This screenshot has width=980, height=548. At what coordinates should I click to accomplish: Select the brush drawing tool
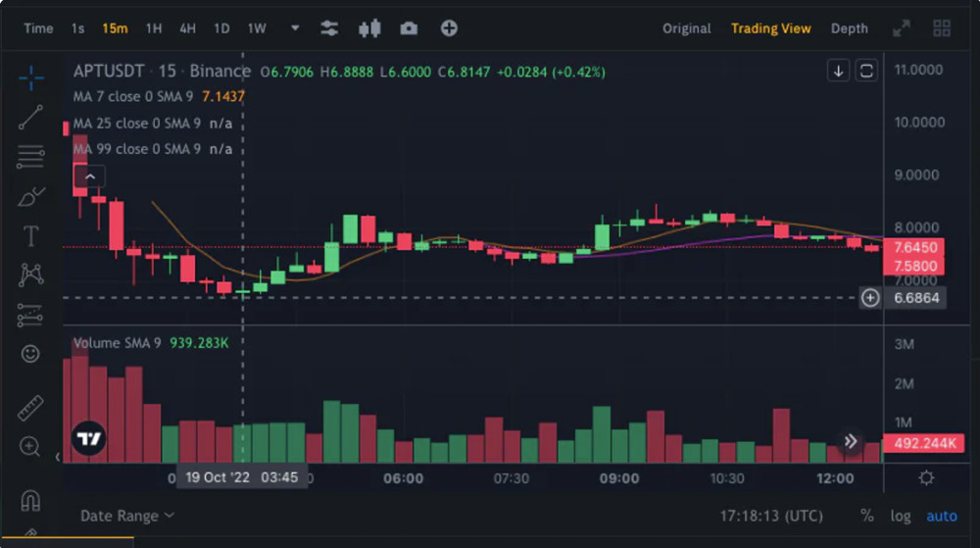(31, 196)
